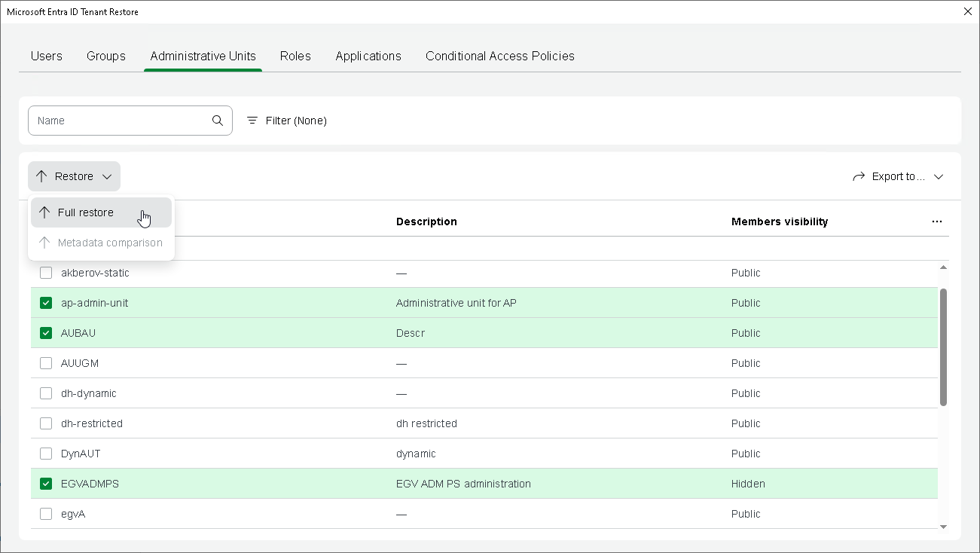This screenshot has height=553, width=980.
Task: Check the akberov-static checkbox
Action: click(x=46, y=273)
